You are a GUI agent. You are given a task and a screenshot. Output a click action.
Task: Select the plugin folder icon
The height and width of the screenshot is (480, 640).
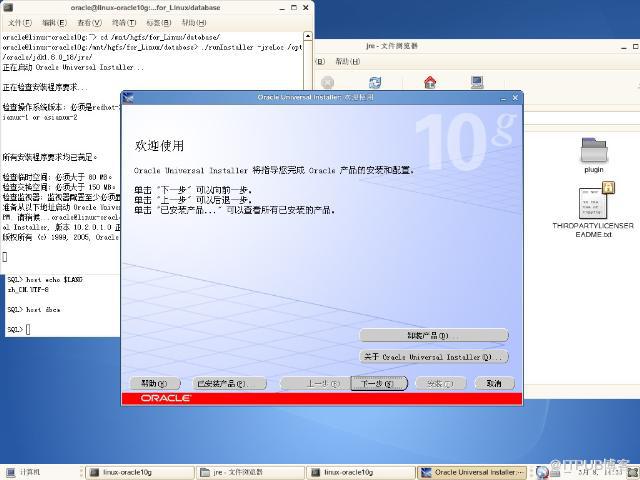(x=594, y=150)
